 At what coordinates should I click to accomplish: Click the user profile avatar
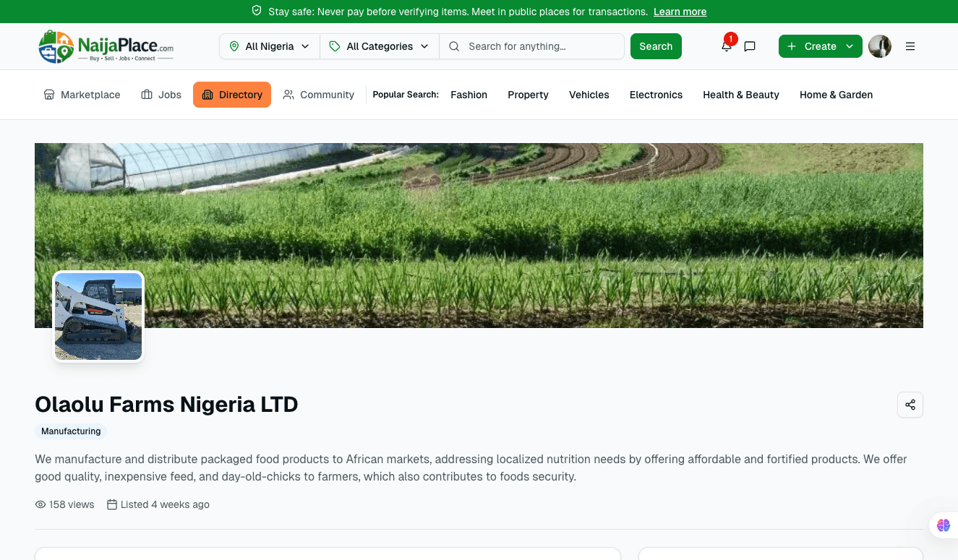click(x=879, y=46)
